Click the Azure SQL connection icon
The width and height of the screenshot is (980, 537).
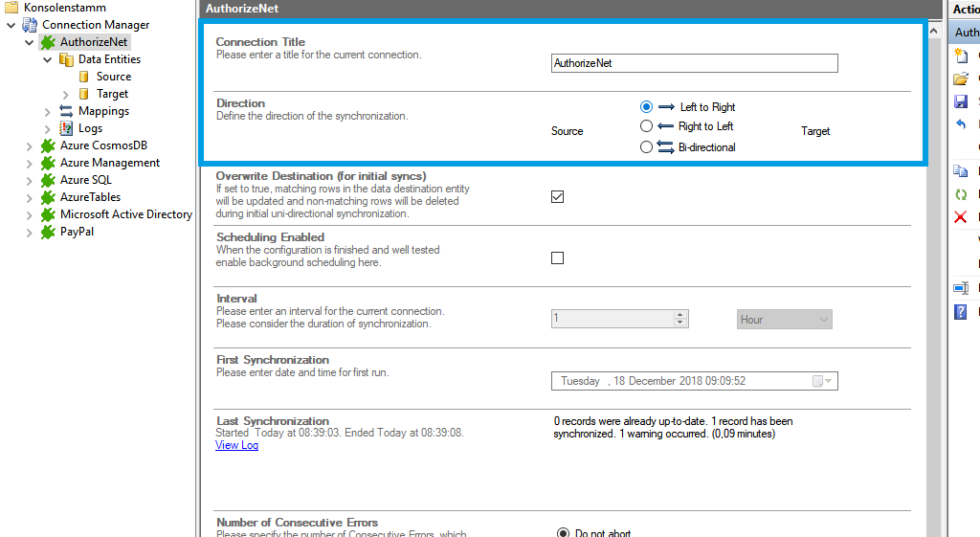coord(48,180)
